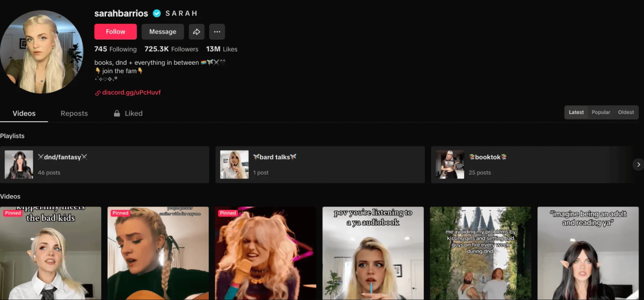
Task: Click the '1 post' count text
Action: [261, 173]
